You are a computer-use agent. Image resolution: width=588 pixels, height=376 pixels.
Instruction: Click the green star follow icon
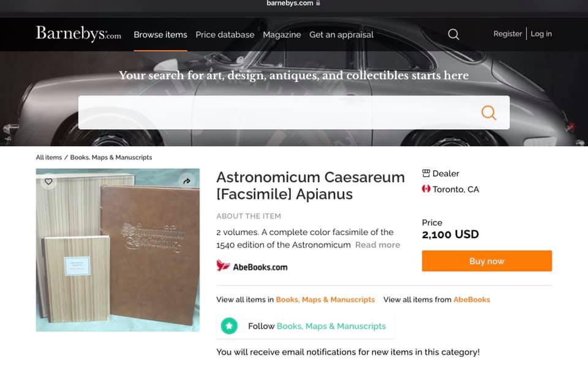[x=229, y=326]
